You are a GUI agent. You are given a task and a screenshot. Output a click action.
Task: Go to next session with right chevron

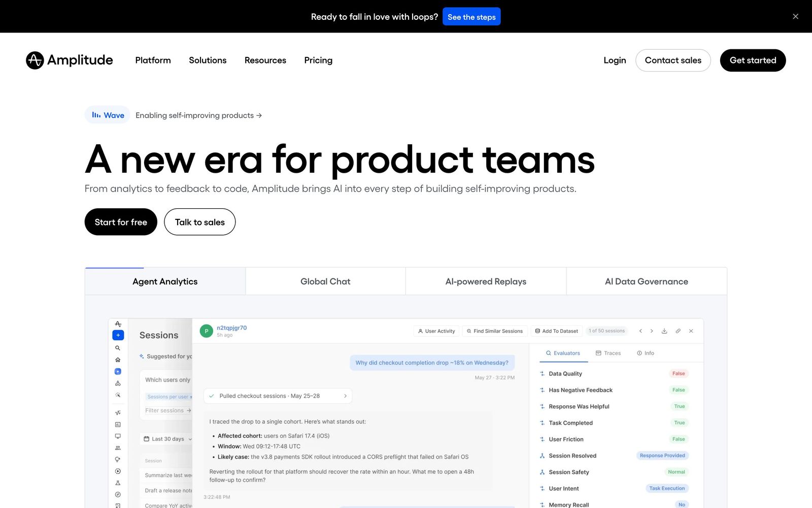tap(652, 331)
